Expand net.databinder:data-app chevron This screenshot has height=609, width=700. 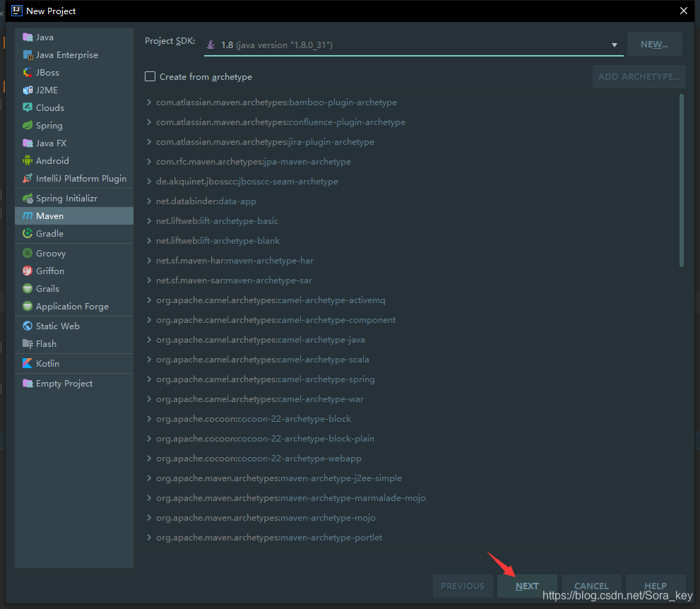pyautogui.click(x=149, y=201)
